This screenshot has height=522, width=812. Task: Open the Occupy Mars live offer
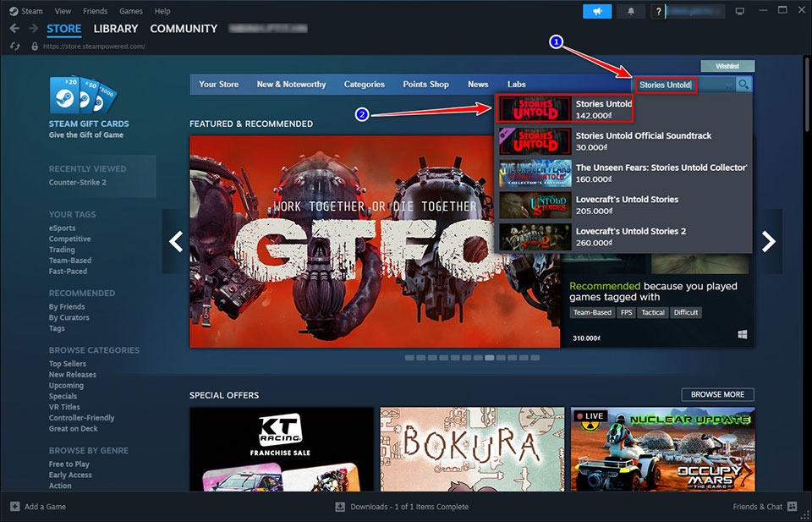pyautogui.click(x=663, y=449)
